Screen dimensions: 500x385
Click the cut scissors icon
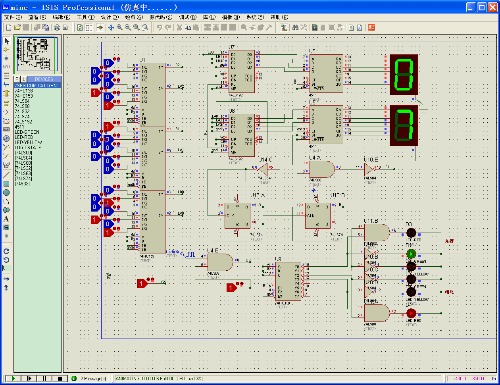pos(179,28)
